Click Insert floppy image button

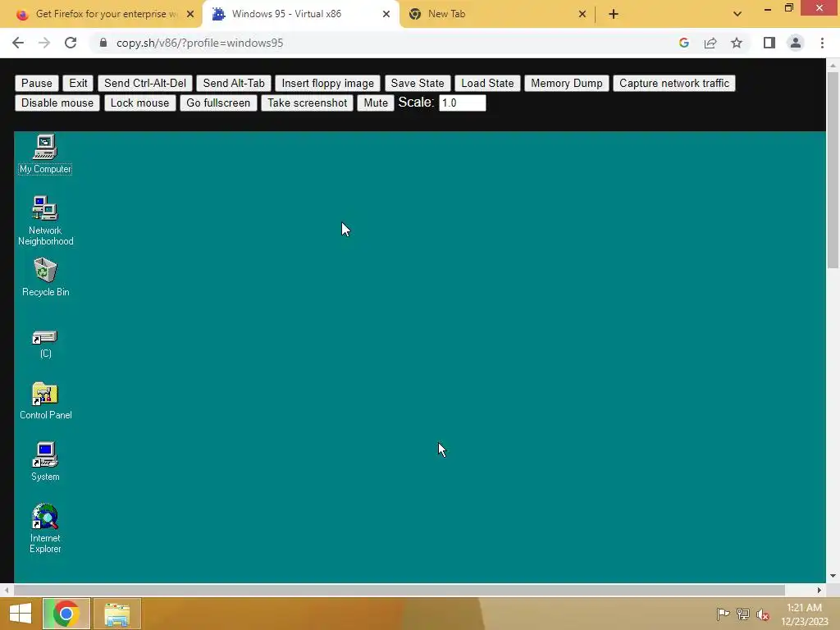(328, 83)
